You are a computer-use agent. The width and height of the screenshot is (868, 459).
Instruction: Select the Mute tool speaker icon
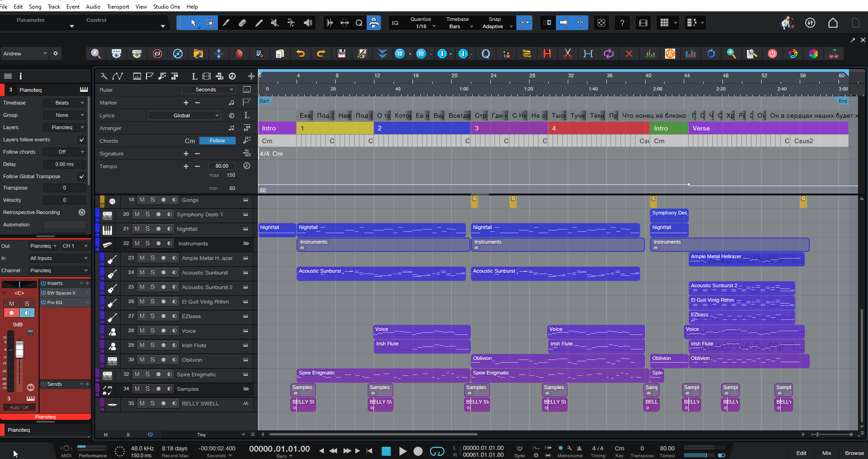click(x=275, y=23)
